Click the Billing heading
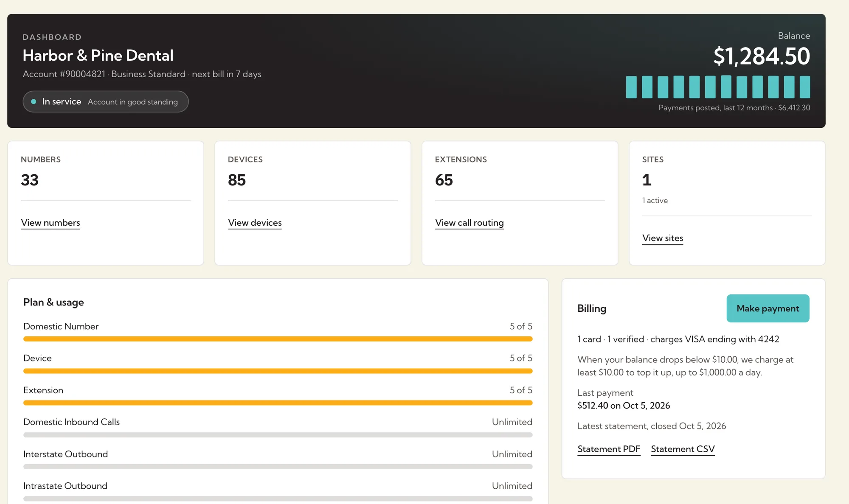Viewport: 849px width, 504px height. point(592,308)
